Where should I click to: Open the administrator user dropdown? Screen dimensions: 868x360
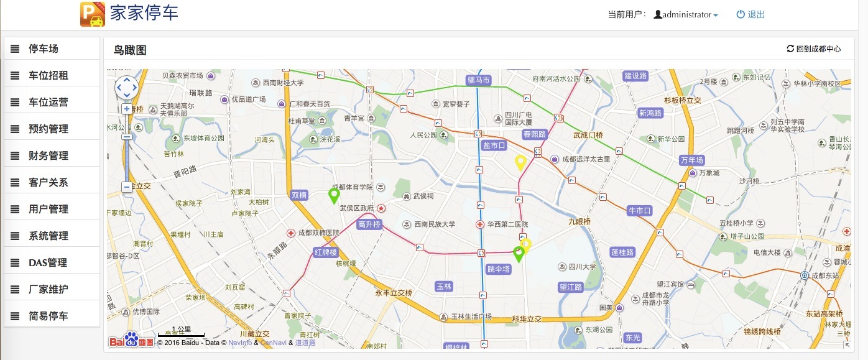click(x=686, y=15)
